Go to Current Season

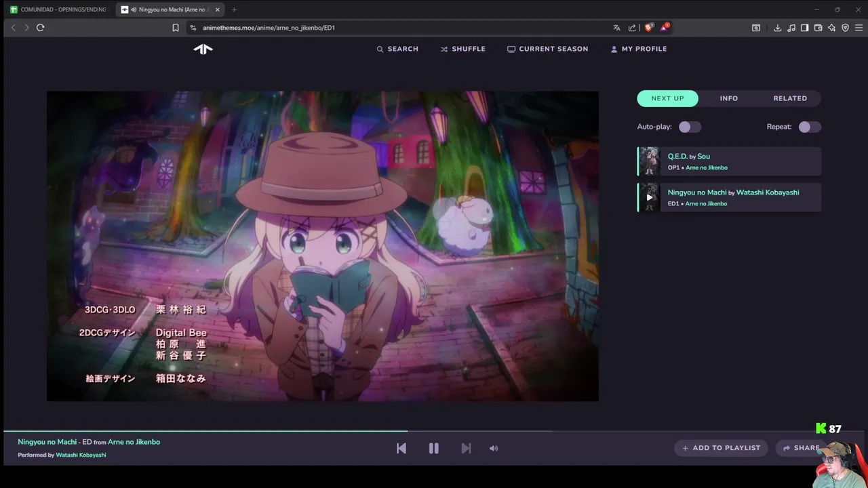(548, 49)
